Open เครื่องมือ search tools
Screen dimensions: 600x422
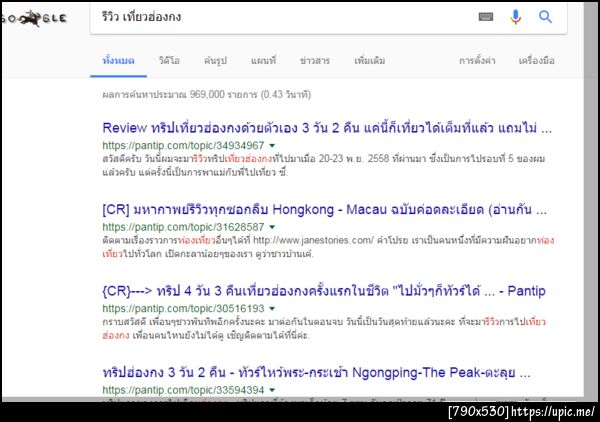[536, 61]
